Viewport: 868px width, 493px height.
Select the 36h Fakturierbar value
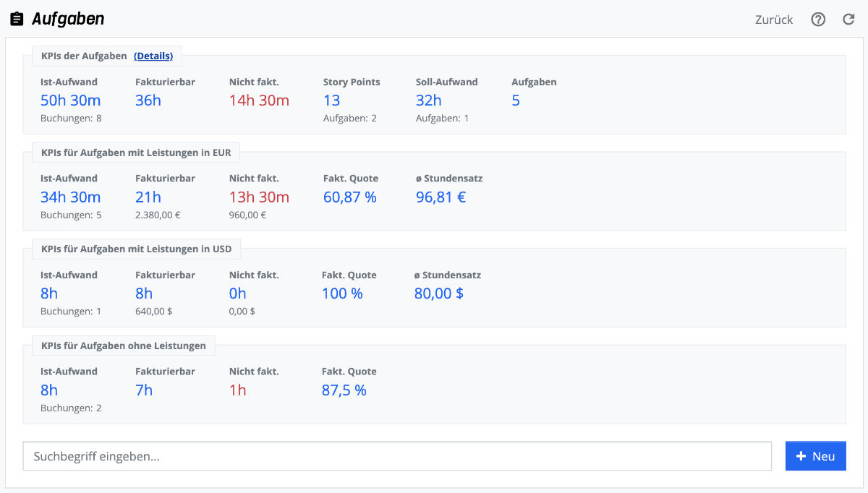[x=148, y=100]
